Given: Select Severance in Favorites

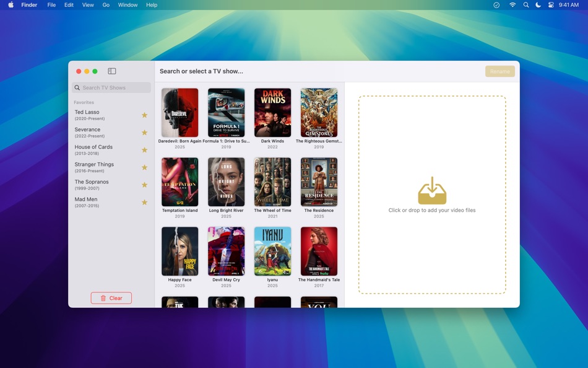Looking at the screenshot, I should pyautogui.click(x=111, y=133).
